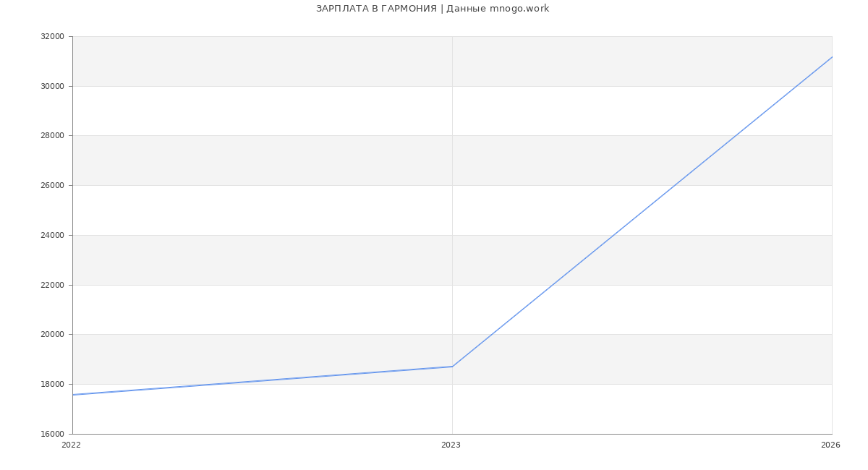Screen dimensions: 868x470
Task: Click the line segment between 2022 and 2023
Action: 263,381
